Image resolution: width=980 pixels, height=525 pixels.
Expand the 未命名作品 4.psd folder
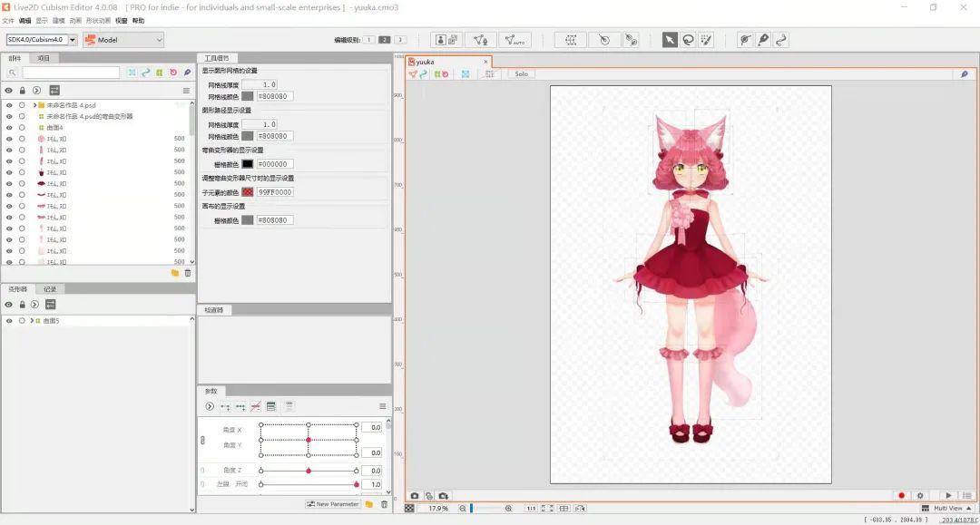(34, 105)
